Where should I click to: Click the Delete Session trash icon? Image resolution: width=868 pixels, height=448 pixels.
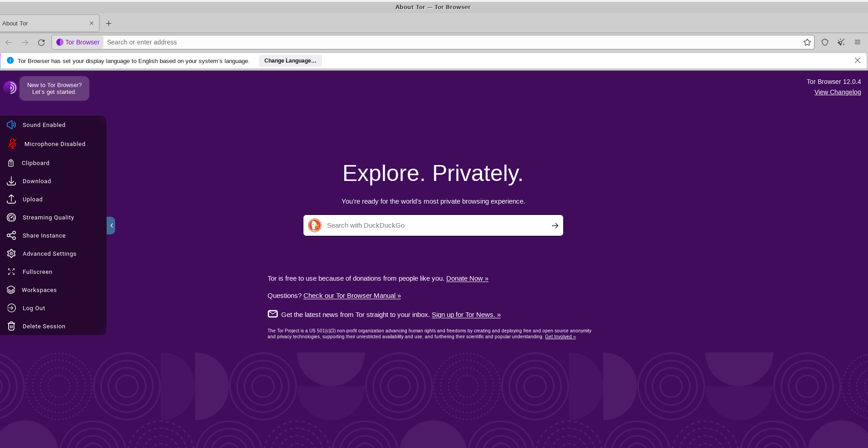click(11, 326)
